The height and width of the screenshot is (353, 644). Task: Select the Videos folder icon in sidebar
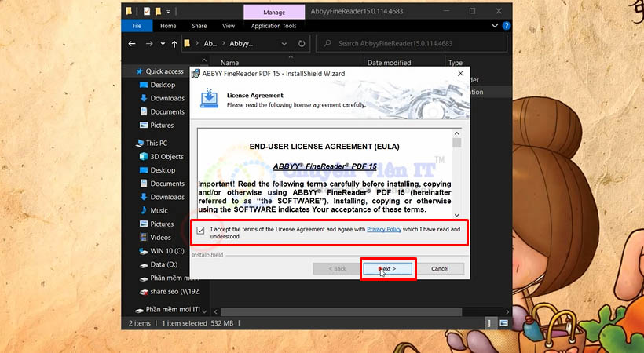pyautogui.click(x=144, y=238)
